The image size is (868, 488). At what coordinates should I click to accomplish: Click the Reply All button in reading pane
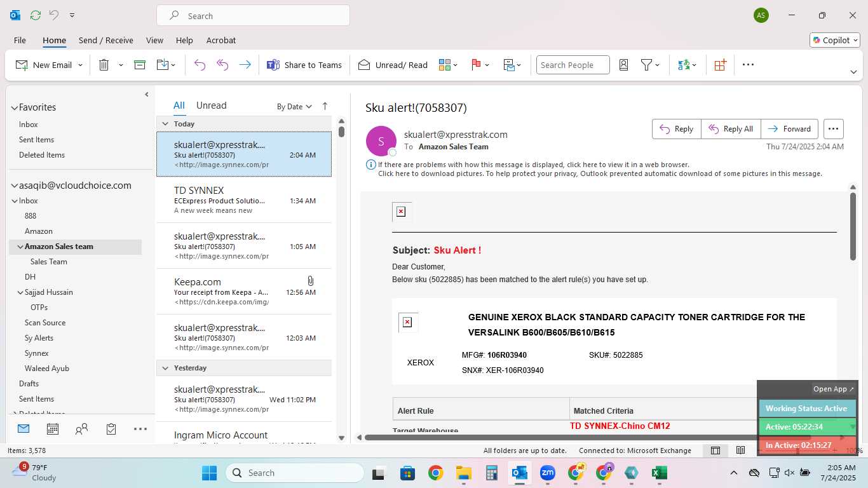tap(731, 129)
